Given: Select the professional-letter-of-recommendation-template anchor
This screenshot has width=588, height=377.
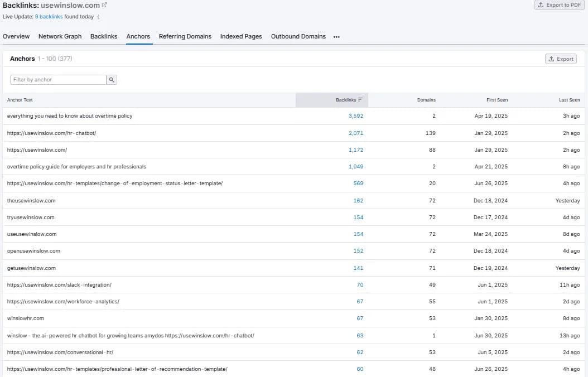Looking at the screenshot, I should point(117,369).
